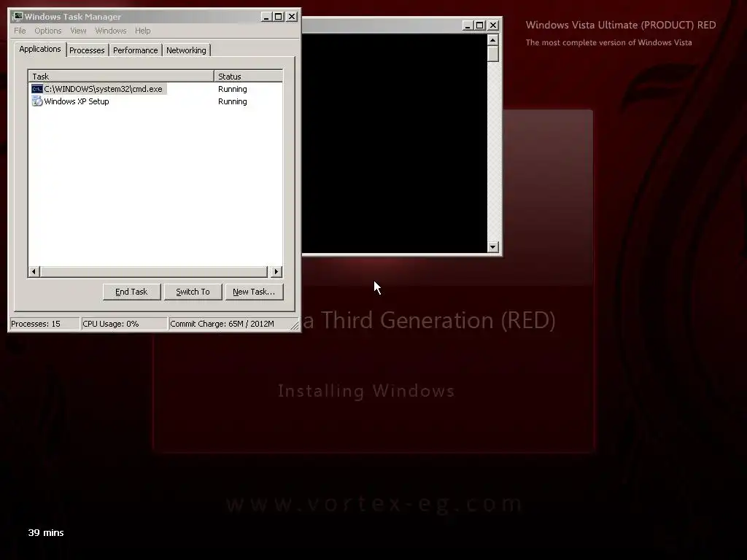The width and height of the screenshot is (747, 560).
Task: Switch to the Applications tab
Action: tap(40, 49)
